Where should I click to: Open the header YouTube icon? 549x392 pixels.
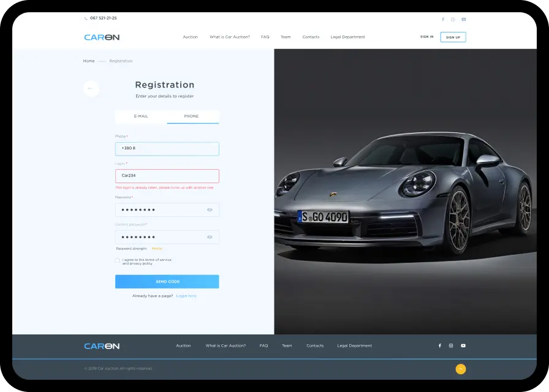pyautogui.click(x=464, y=20)
